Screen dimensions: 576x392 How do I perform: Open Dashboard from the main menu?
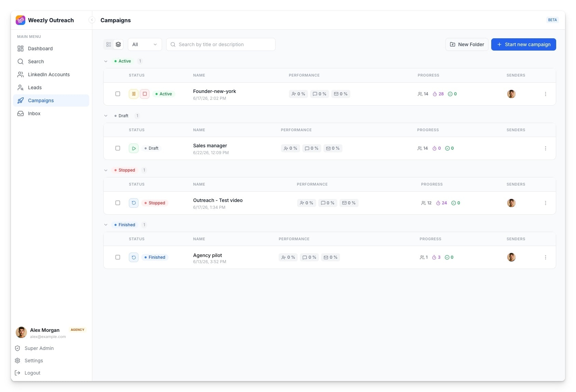point(51,49)
